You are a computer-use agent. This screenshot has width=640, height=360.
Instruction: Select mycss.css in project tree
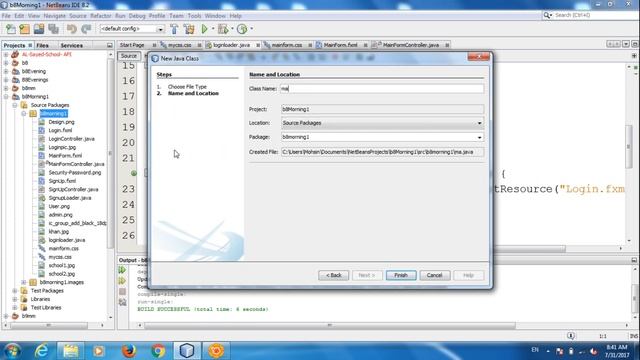(60, 257)
